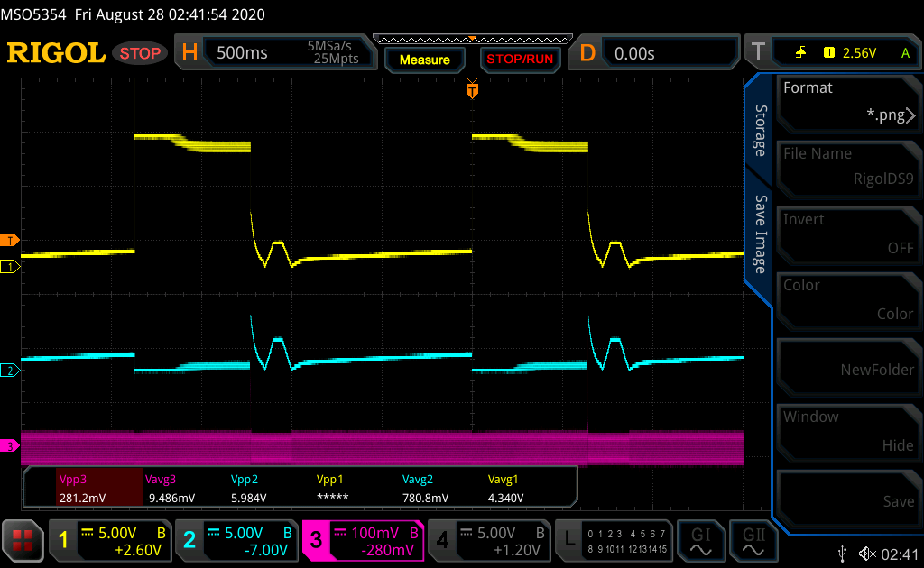Viewport: 924px width, 568px height.
Task: Toggle channel 4 display
Action: click(x=489, y=540)
